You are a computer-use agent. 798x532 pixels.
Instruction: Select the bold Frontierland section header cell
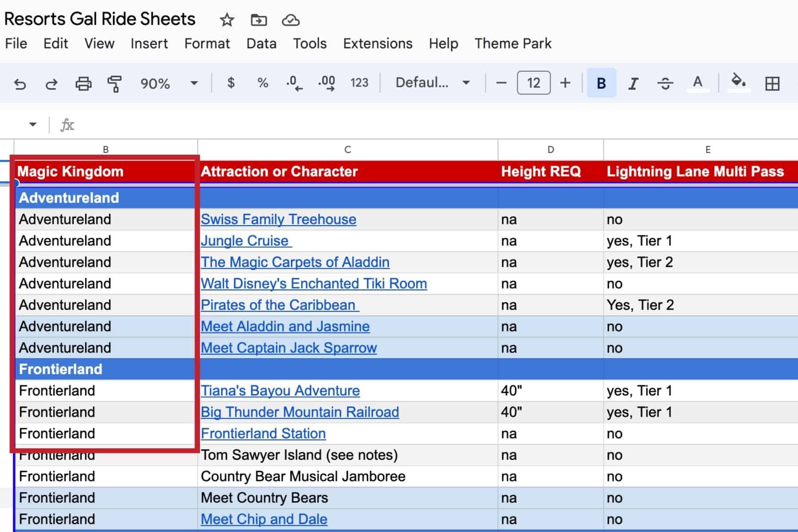106,369
